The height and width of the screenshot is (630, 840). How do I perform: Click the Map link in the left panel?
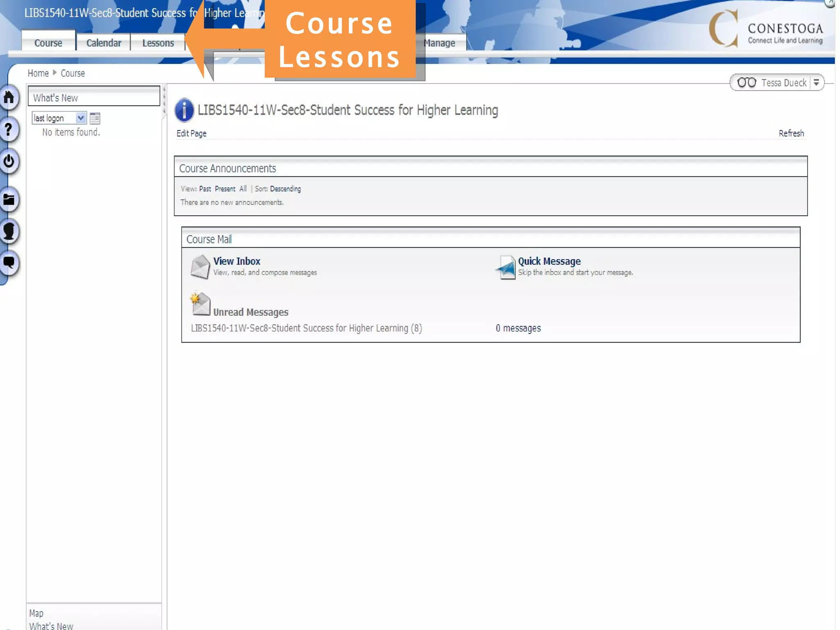click(36, 613)
